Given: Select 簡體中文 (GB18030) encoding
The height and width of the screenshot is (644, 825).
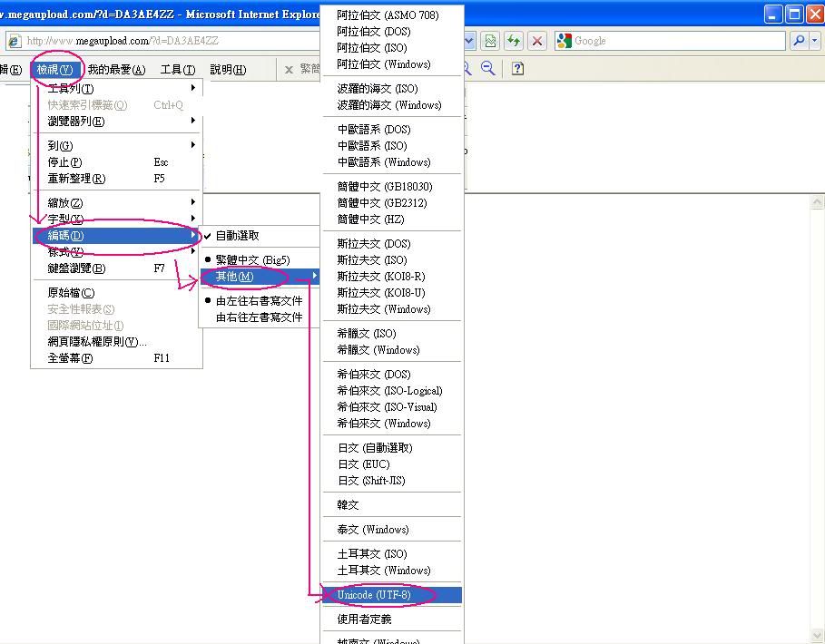Looking at the screenshot, I should 392,187.
